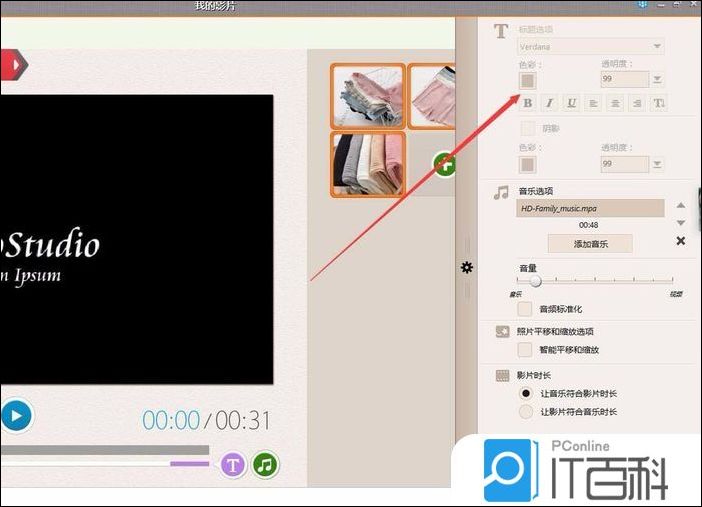Enable the shadow (阴影) checkbox

coord(528,129)
